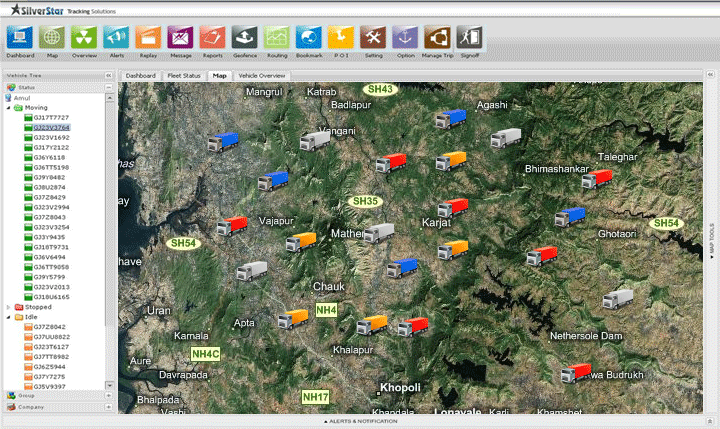Viewport: 720px width, 429px height.
Task: Switch to the Dashboard tab
Action: click(141, 76)
